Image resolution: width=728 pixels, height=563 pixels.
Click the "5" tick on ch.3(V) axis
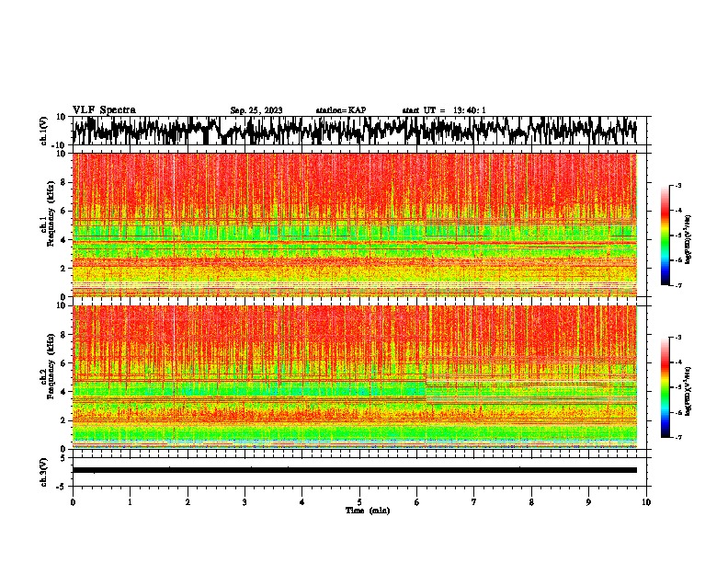pyautogui.click(x=64, y=458)
